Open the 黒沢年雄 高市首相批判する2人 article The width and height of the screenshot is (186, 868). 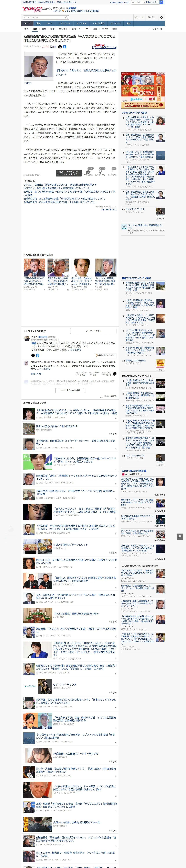coord(76,701)
